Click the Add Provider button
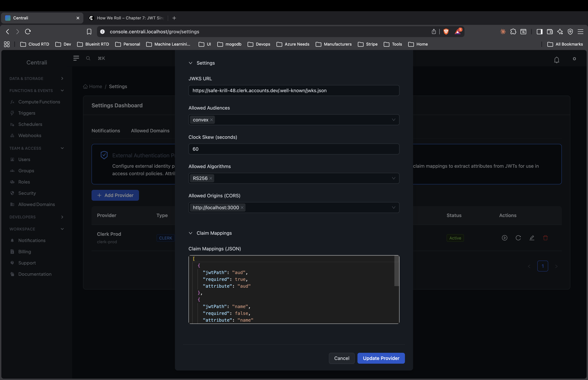This screenshot has width=588, height=380. pyautogui.click(x=115, y=195)
